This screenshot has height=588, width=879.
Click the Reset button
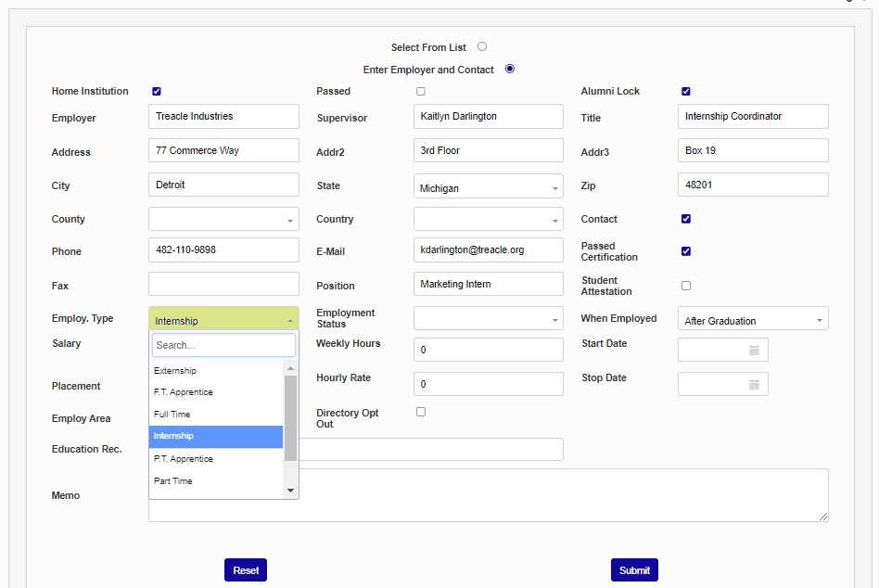(246, 570)
